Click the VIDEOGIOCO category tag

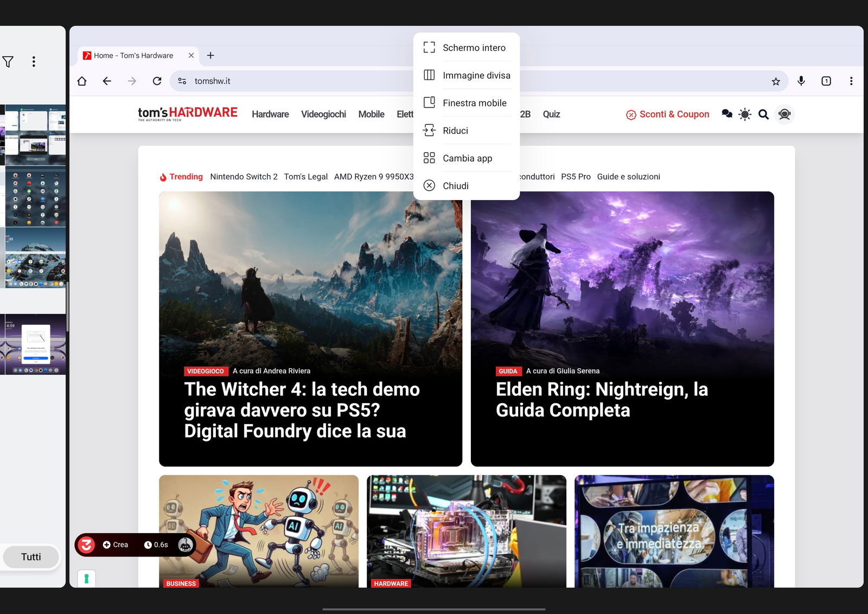[x=205, y=372]
